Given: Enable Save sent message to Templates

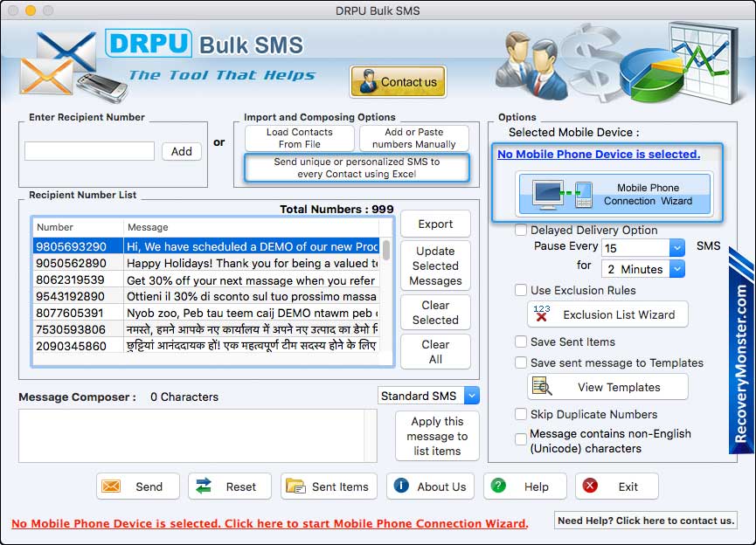Looking at the screenshot, I should click(521, 362).
